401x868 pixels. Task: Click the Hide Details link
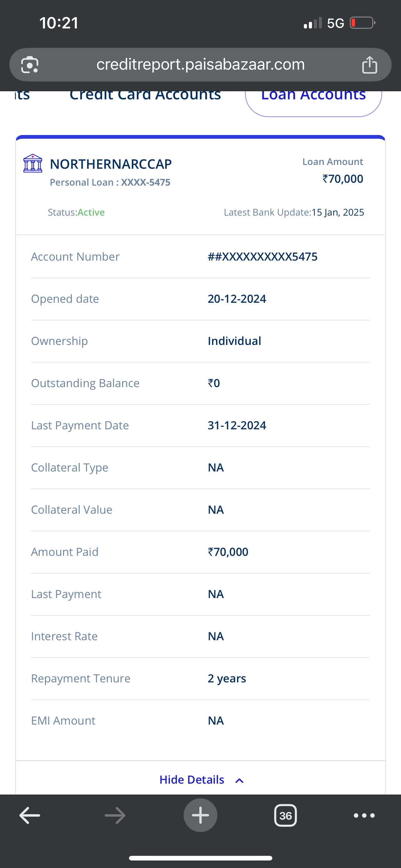point(191,780)
